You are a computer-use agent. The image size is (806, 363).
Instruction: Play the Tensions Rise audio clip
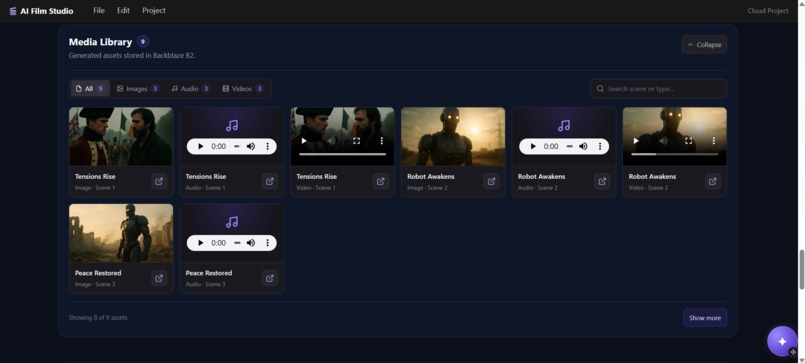(200, 147)
